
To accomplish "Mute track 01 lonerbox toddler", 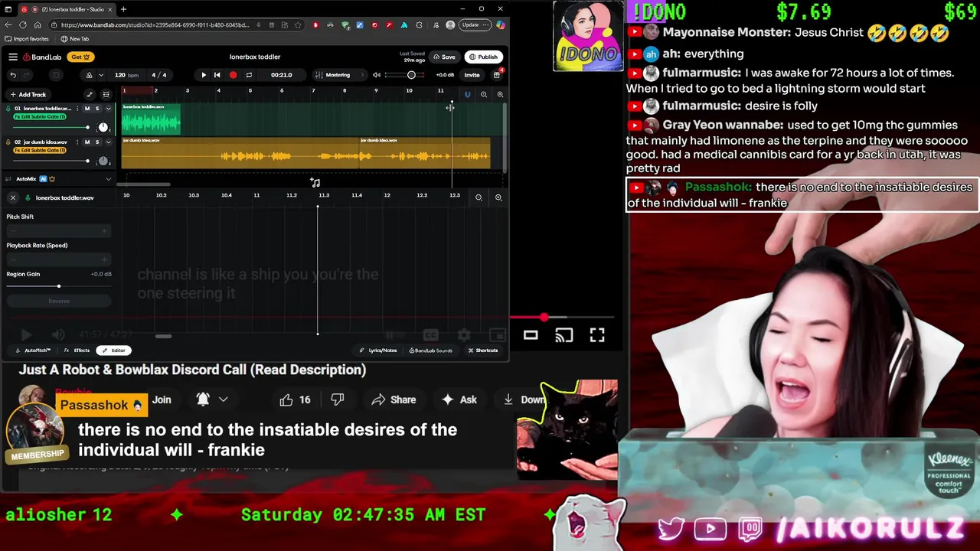I will click(87, 109).
